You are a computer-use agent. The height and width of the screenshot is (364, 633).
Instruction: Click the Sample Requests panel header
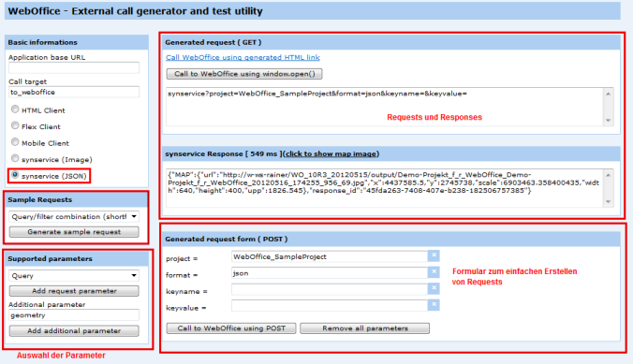[77, 199]
